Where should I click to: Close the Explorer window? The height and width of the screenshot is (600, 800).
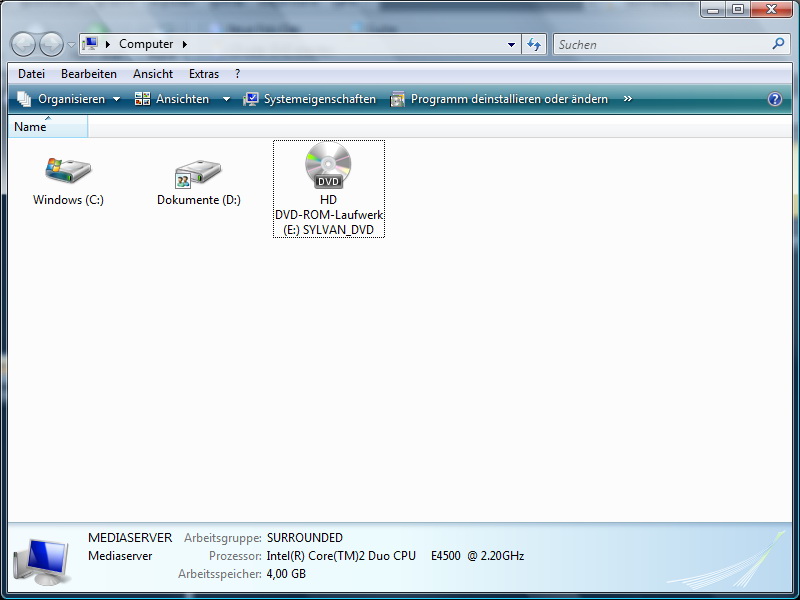tap(771, 9)
